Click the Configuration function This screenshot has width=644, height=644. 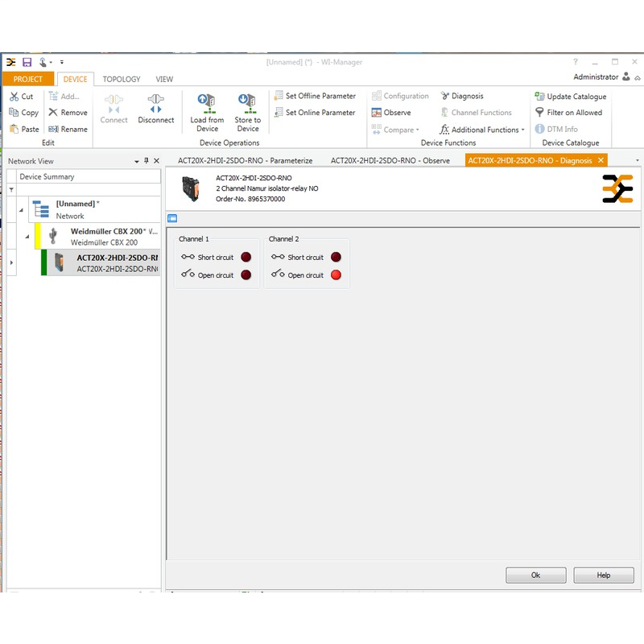point(400,96)
